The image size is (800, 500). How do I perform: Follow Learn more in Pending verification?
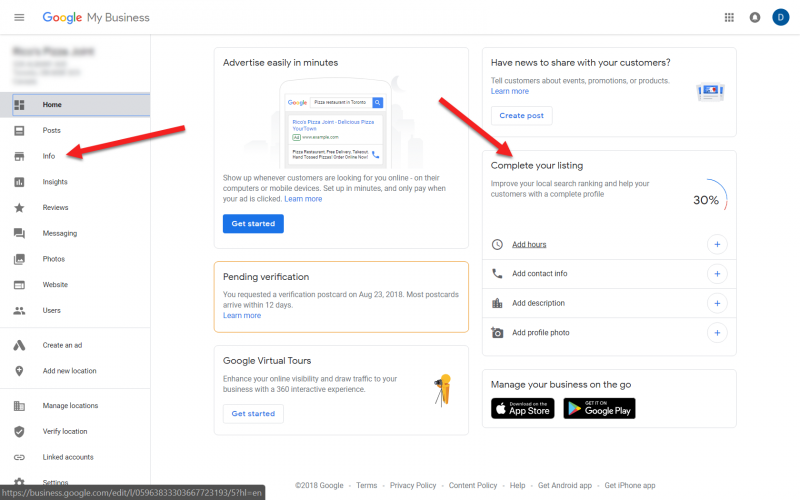click(x=242, y=316)
